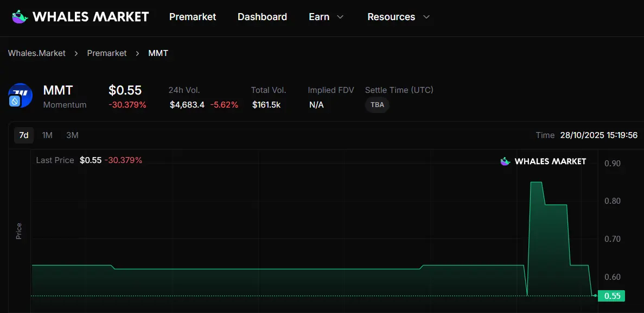Expand the Resources dropdown menu
This screenshot has height=313, width=644.
[398, 17]
